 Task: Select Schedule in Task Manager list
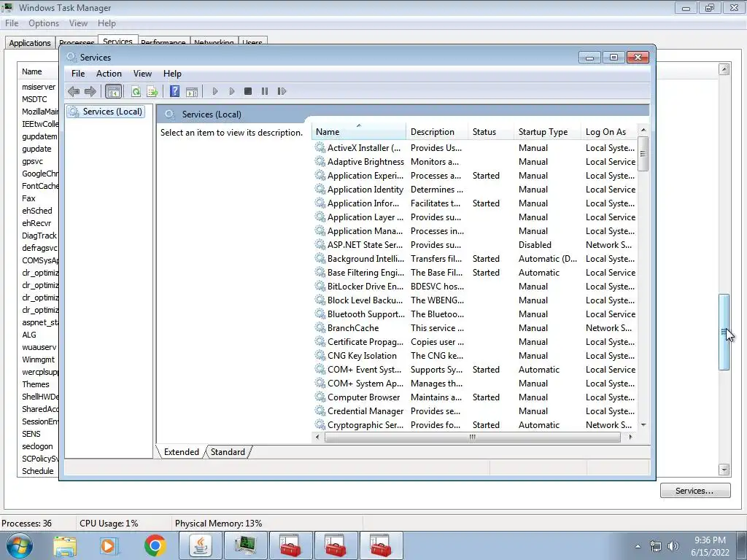[x=38, y=471]
